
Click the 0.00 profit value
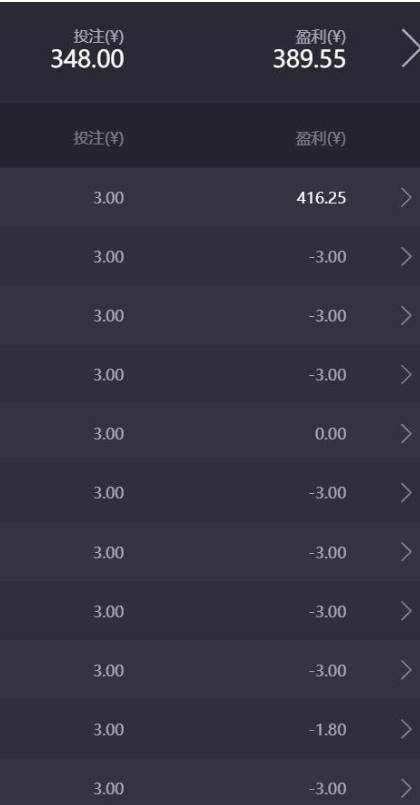point(331,434)
